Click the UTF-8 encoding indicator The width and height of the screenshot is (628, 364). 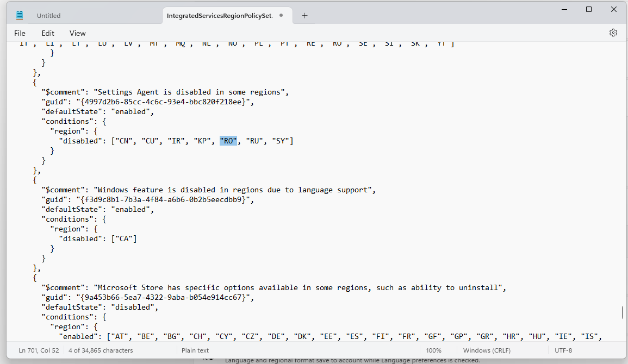click(x=563, y=350)
